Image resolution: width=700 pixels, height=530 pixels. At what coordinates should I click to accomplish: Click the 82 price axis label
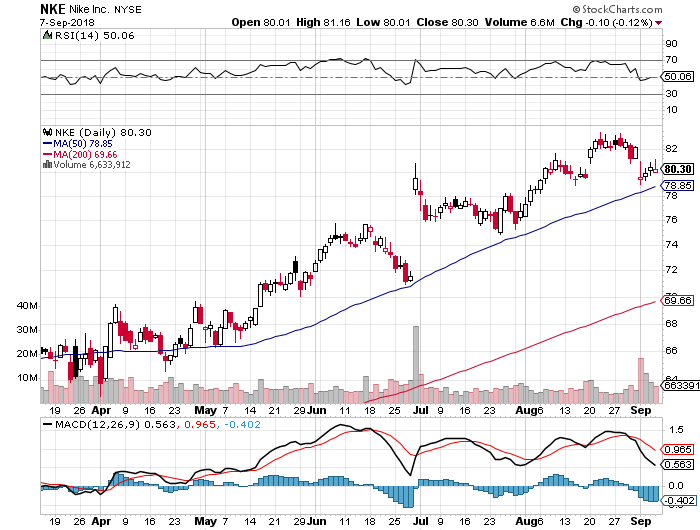click(671, 149)
